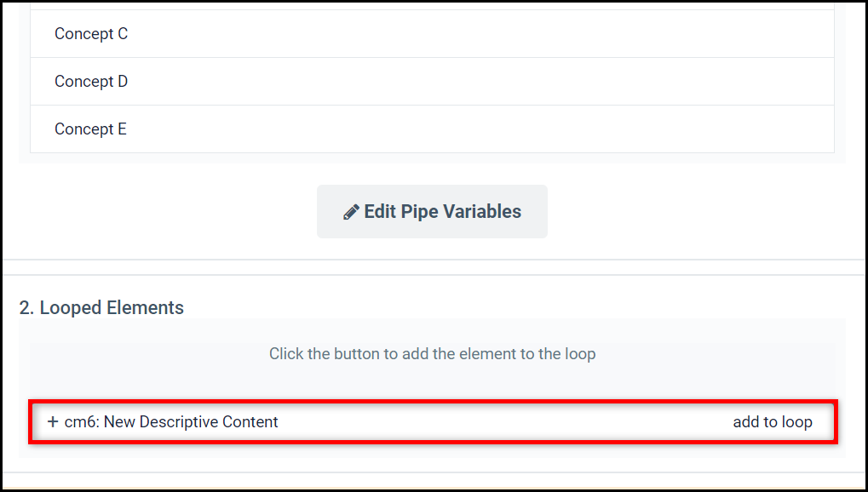Click the empty right side of Concept D row
Image resolution: width=868 pixels, height=492 pixels.
(609, 82)
